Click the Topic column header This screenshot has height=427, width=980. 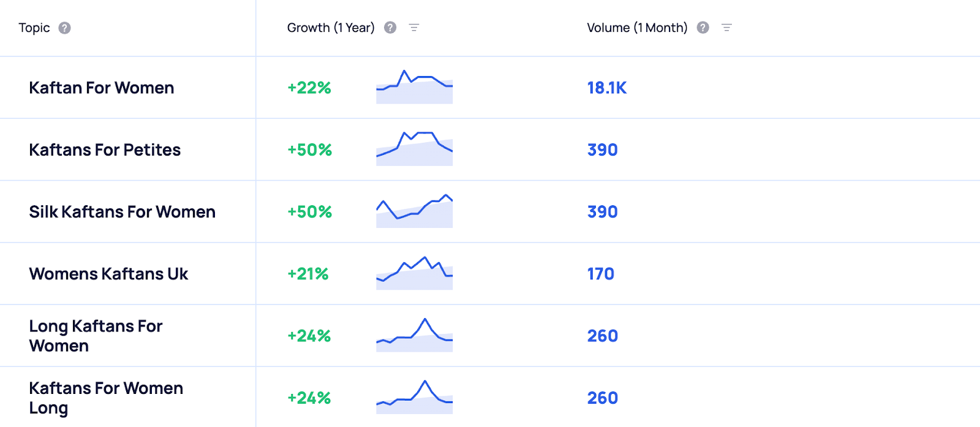click(34, 28)
